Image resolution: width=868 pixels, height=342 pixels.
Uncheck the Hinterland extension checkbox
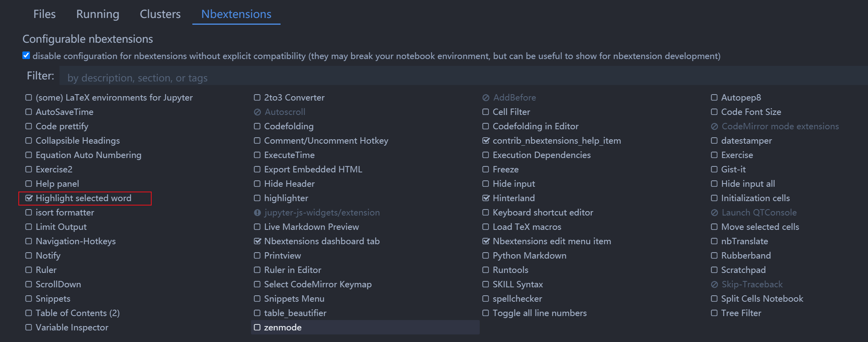pos(486,198)
